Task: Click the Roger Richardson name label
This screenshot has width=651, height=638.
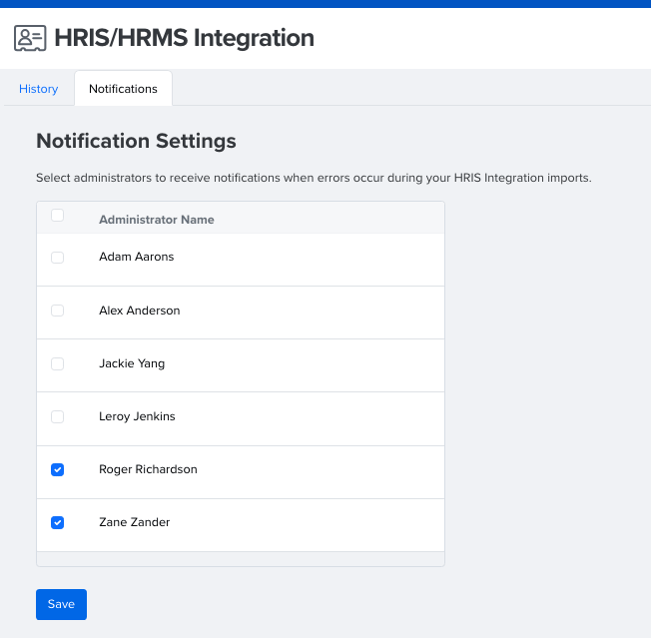Action: (148, 469)
